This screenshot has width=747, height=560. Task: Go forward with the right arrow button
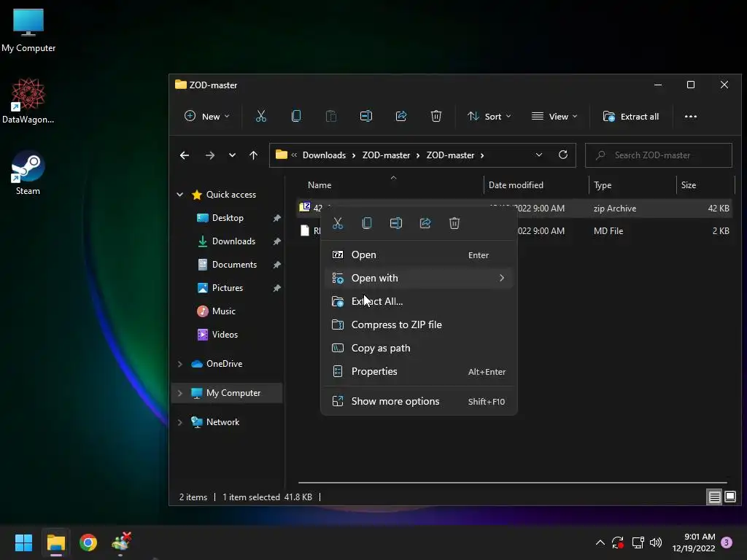209,155
